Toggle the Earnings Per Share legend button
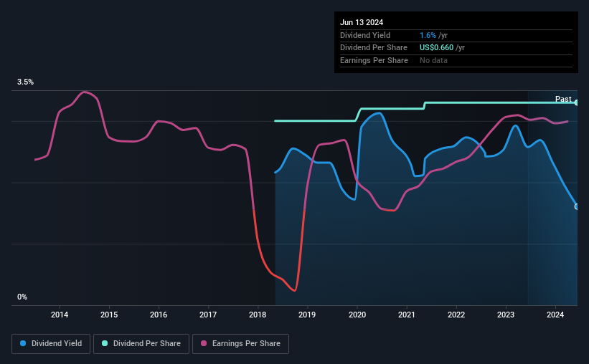Image resolution: width=589 pixels, height=364 pixels. [x=240, y=344]
